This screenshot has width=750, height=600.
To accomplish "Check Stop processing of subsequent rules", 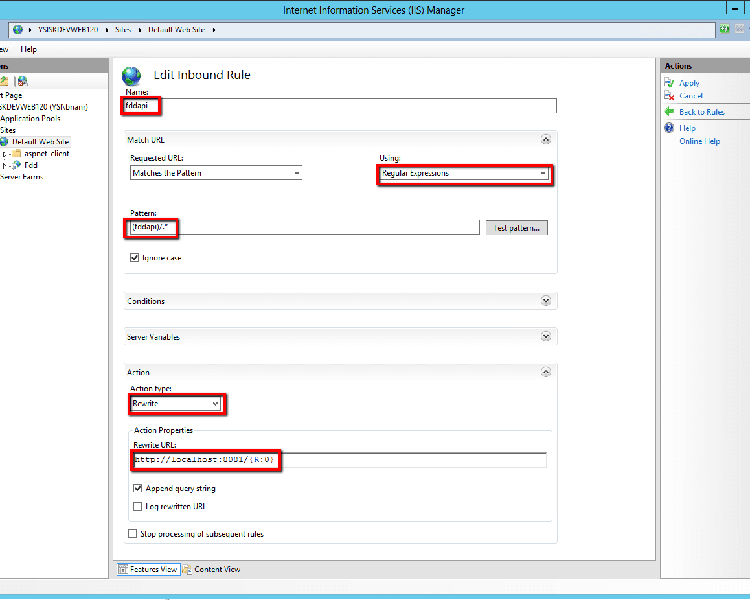I will pos(133,534).
